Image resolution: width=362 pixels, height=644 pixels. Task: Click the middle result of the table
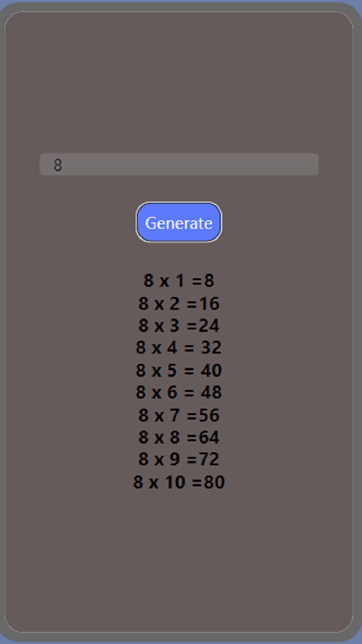pos(178,370)
